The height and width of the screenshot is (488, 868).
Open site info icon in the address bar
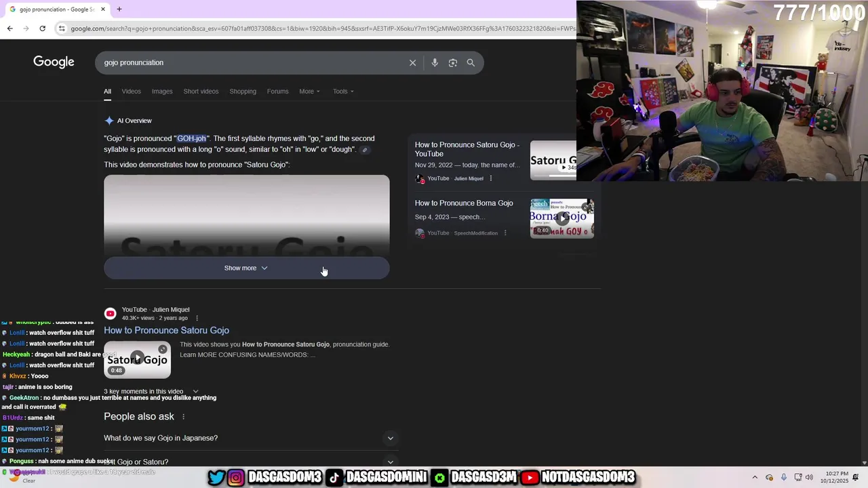coord(62,28)
